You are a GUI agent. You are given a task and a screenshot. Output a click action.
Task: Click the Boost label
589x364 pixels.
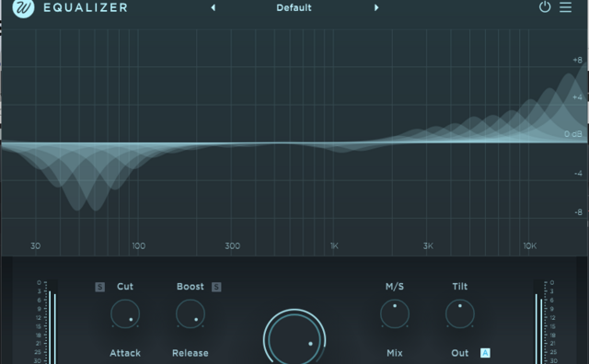pyautogui.click(x=191, y=287)
